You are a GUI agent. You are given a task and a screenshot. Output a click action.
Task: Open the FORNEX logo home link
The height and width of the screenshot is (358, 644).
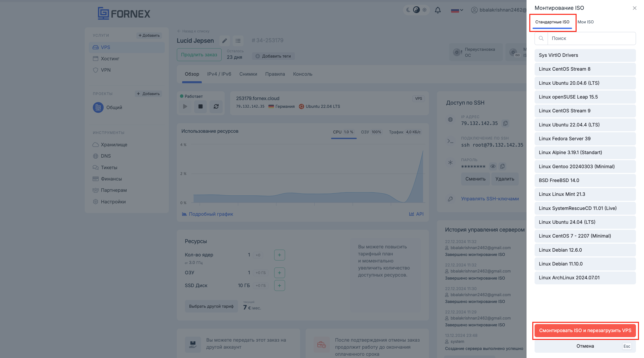point(124,13)
